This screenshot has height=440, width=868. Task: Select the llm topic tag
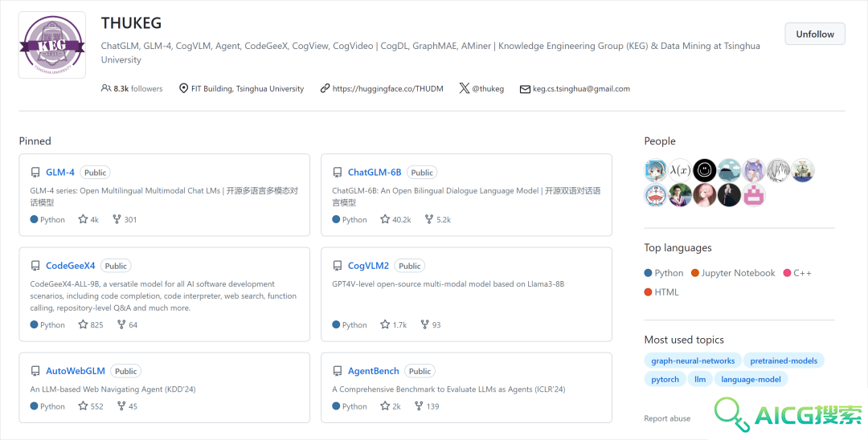click(700, 379)
